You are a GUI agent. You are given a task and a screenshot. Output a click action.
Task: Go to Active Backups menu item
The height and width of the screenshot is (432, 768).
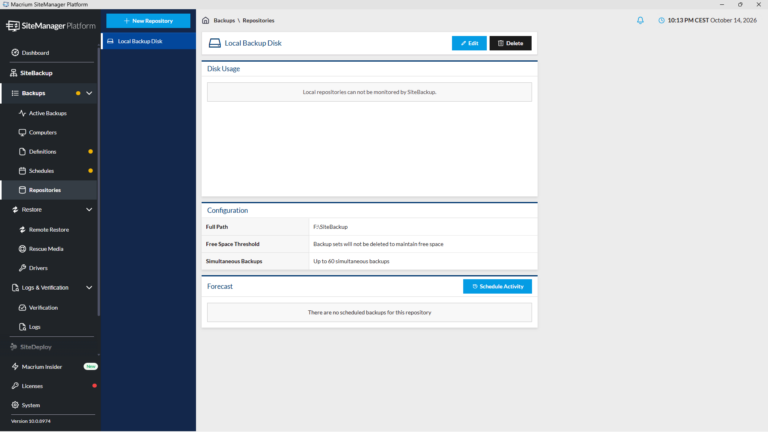[x=49, y=113]
